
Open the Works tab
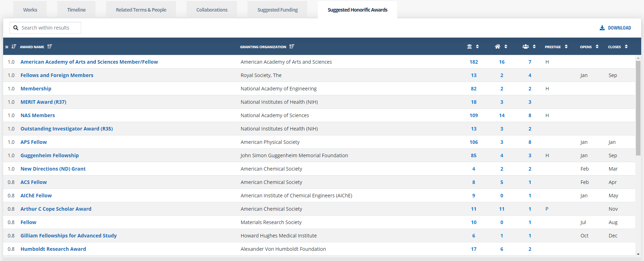(30, 9)
